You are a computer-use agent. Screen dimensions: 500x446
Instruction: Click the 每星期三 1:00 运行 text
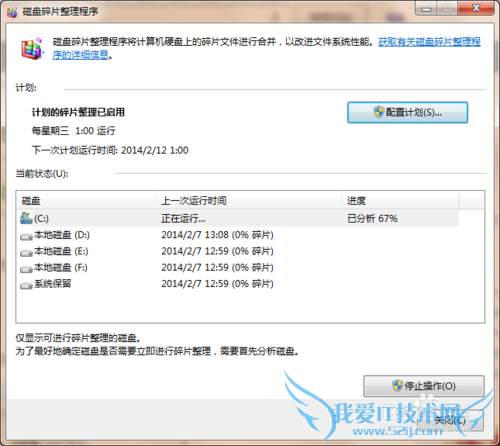click(73, 131)
